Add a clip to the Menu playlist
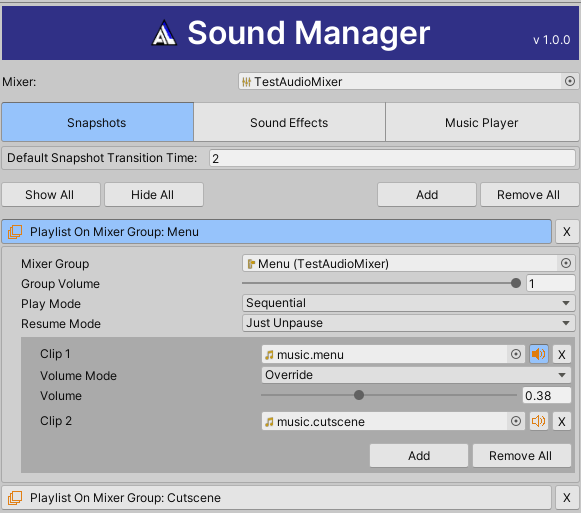Image resolution: width=581 pixels, height=513 pixels. (419, 456)
